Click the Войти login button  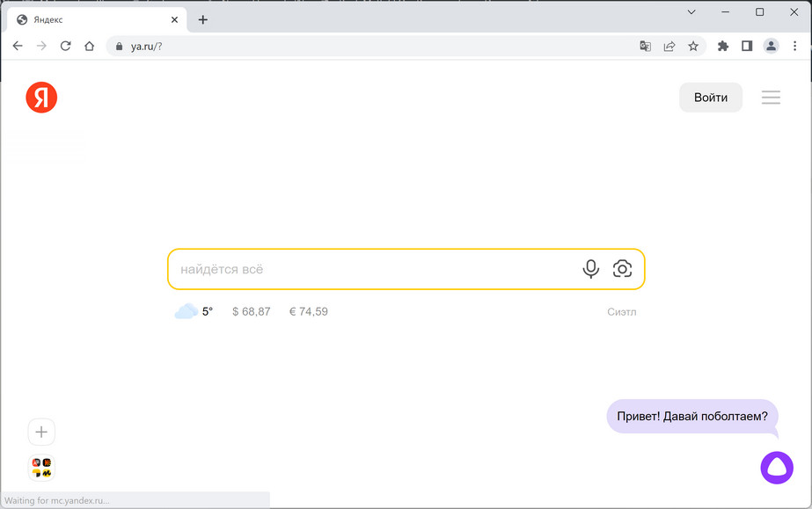click(710, 97)
